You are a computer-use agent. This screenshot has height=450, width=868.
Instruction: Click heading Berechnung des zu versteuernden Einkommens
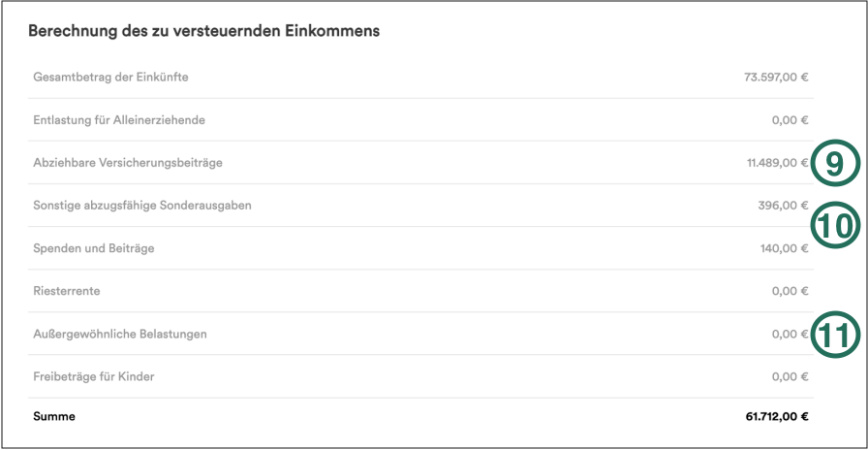click(203, 31)
